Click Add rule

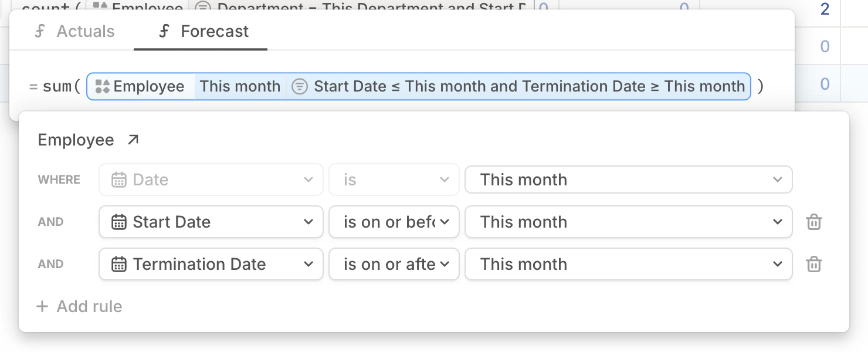pyautogui.click(x=79, y=306)
